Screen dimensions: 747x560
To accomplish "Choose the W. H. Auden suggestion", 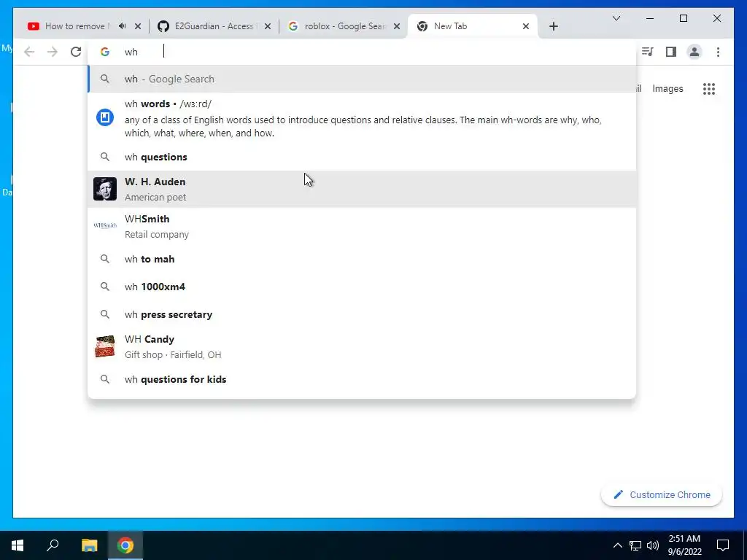I will (362, 189).
